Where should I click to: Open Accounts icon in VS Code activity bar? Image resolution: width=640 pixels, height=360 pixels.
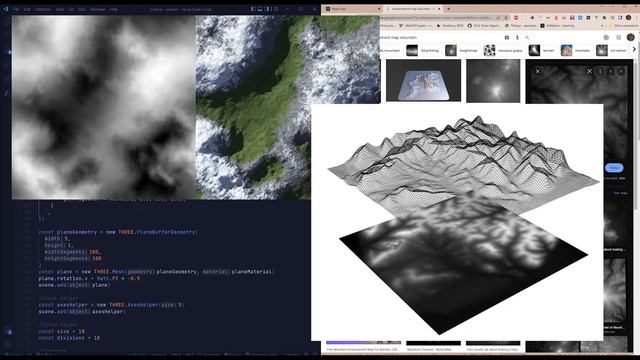(x=7, y=331)
